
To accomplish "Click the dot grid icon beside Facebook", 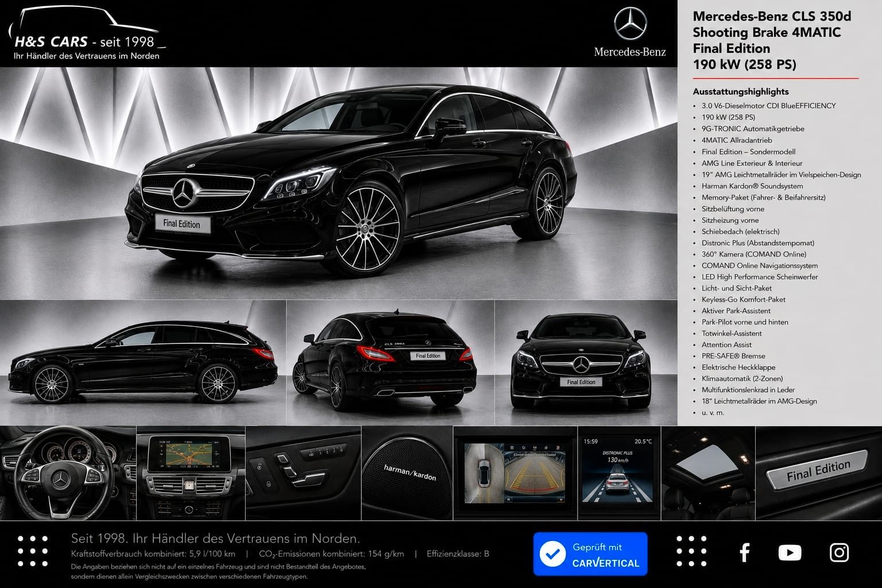I will point(691,552).
